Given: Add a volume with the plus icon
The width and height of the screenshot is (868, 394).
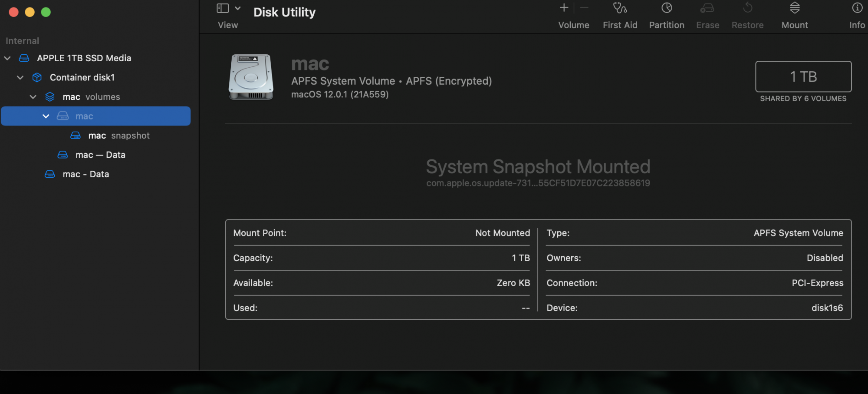Looking at the screenshot, I should [x=564, y=8].
